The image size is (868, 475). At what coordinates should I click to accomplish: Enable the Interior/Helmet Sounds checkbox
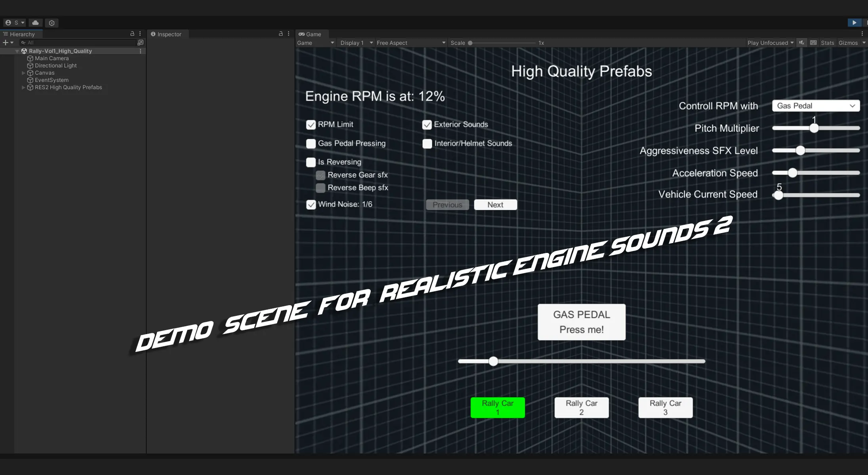(427, 144)
